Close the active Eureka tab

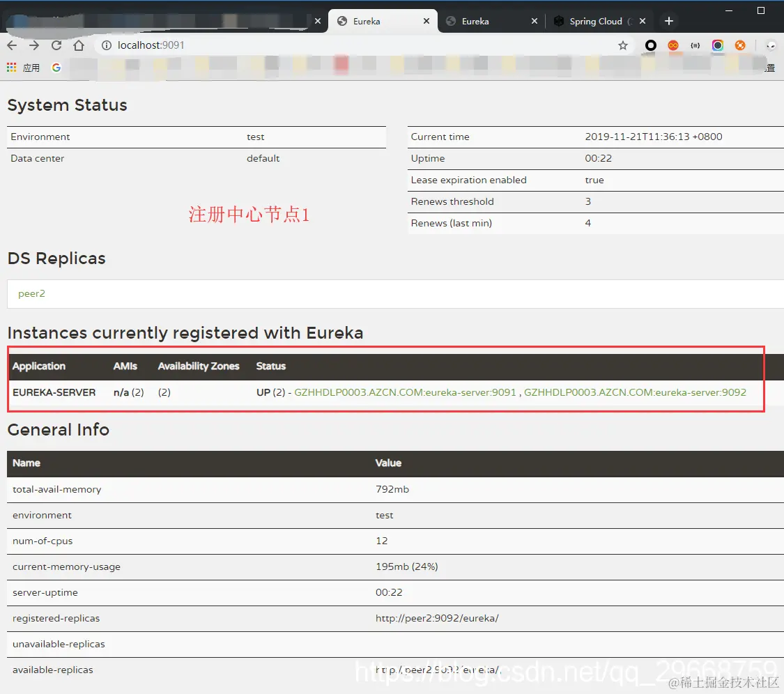(x=426, y=21)
